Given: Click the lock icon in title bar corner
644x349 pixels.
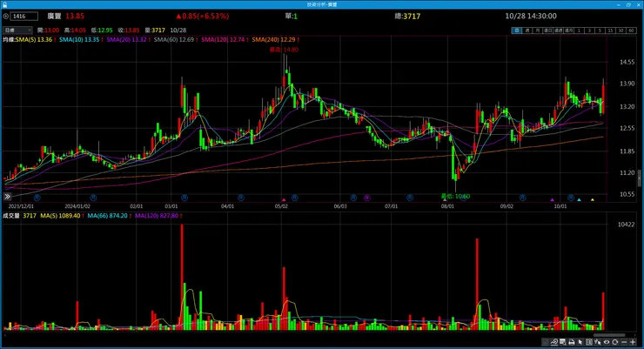Looking at the screenshot, I should [x=5, y=4].
